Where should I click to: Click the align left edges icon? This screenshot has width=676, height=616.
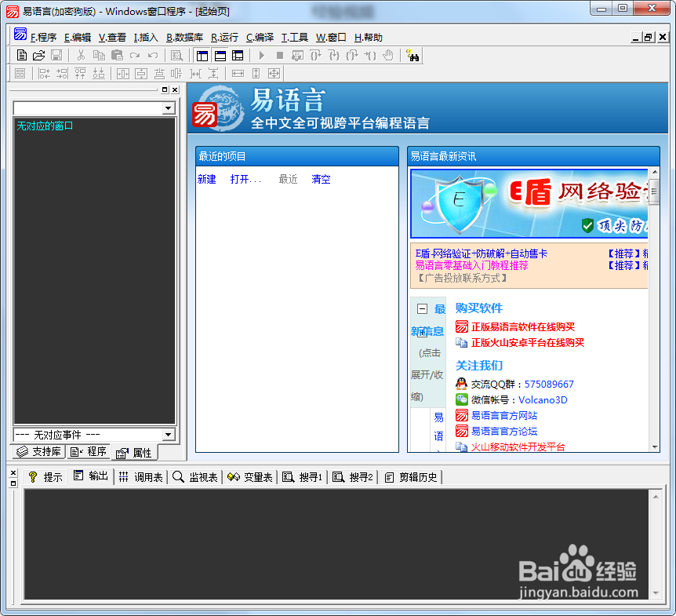pos(44,73)
